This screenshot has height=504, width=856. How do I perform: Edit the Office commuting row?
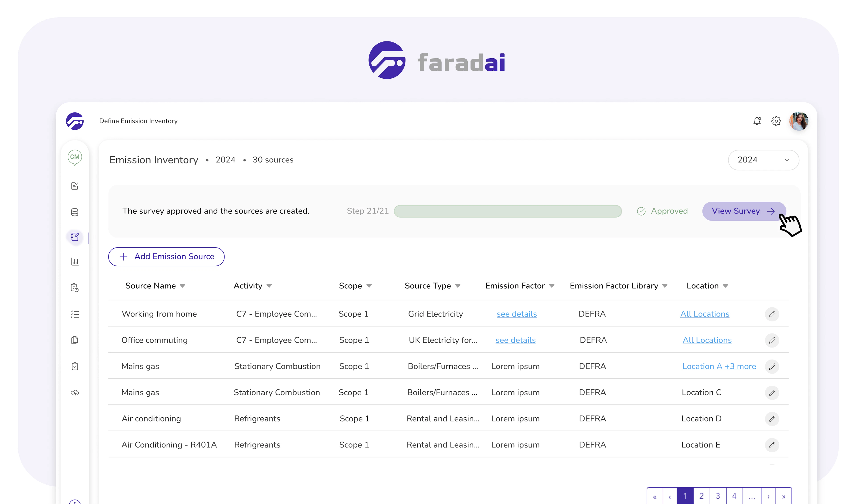772,340
